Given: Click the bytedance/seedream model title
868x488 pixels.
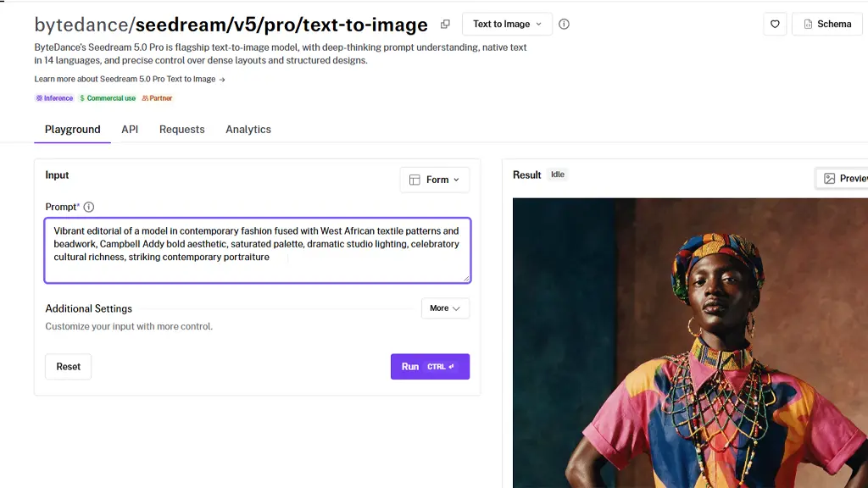Looking at the screenshot, I should click(231, 25).
